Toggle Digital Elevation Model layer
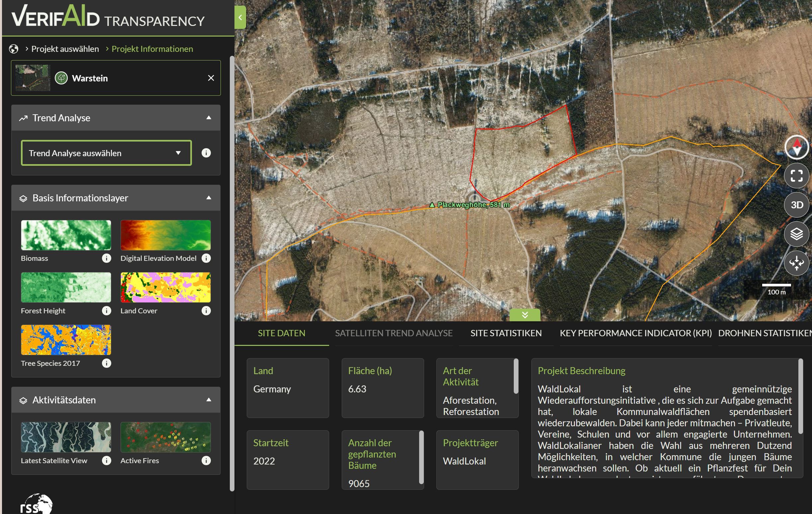 point(166,235)
